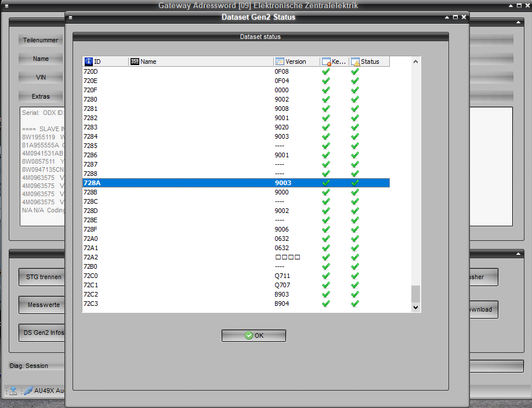The height and width of the screenshot is (408, 532).
Task: Click Messwerte button in the Gateway window
Action: pos(42,305)
